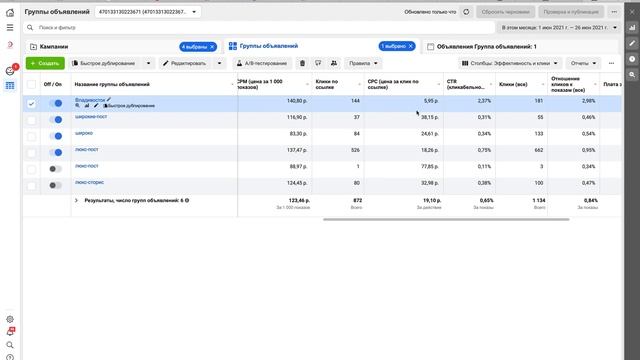Open the three-dot menu beside 'Проверка и публикация'

click(614, 12)
